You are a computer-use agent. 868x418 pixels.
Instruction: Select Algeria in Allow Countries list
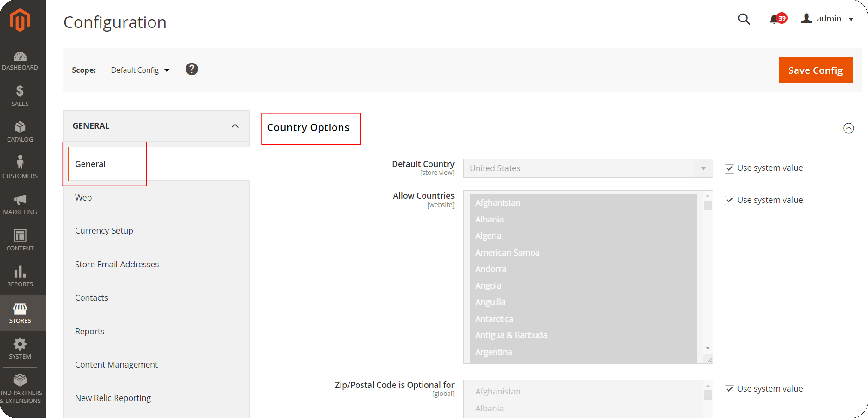point(583,236)
